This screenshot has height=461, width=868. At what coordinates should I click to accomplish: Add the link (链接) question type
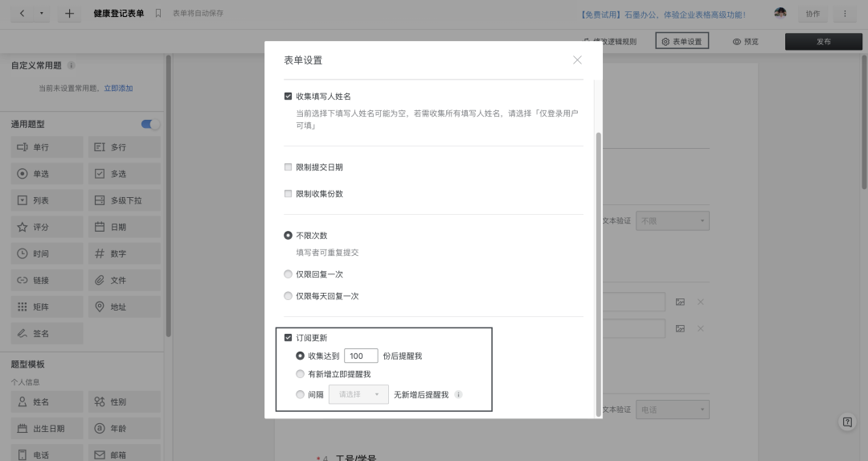(x=47, y=280)
